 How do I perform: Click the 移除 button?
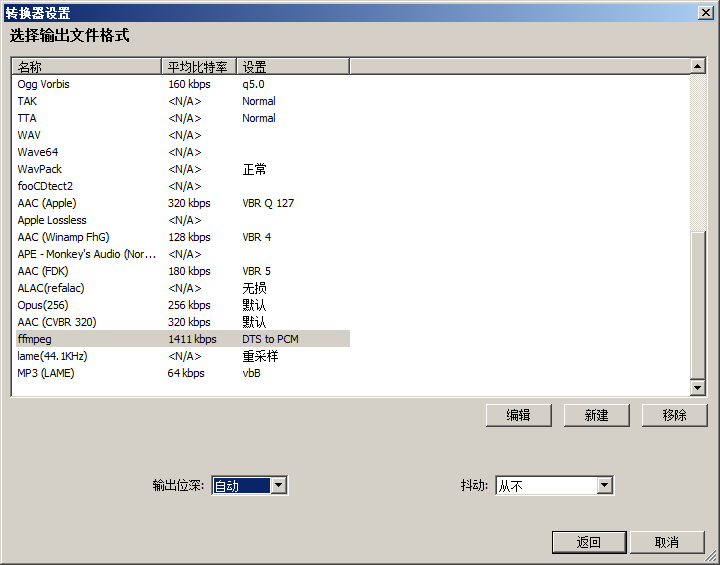point(675,415)
